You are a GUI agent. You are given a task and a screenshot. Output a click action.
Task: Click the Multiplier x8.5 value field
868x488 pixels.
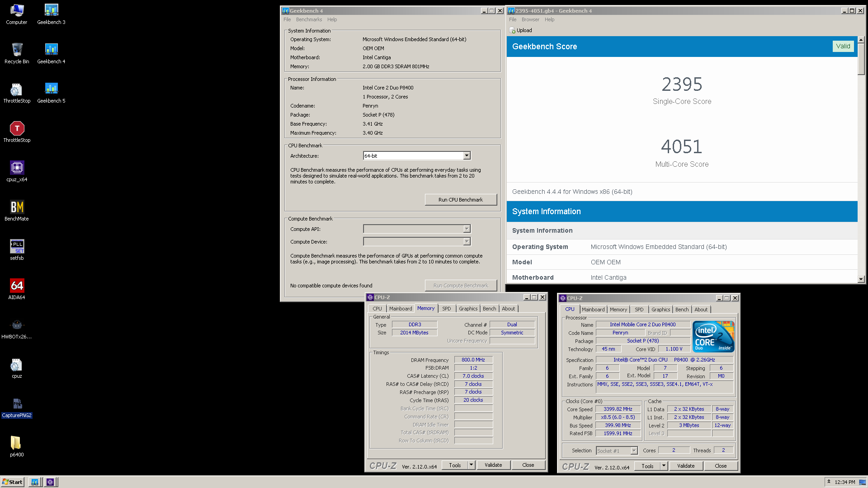coord(618,417)
